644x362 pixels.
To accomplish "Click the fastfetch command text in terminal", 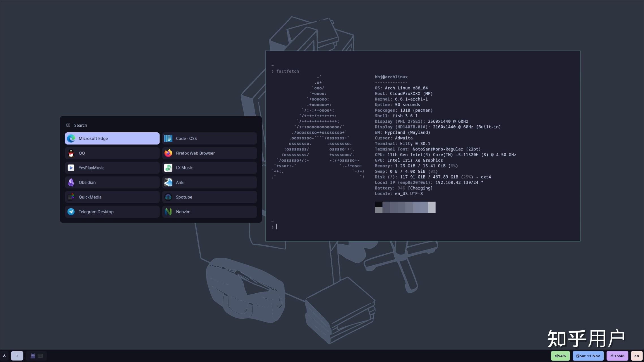I will tap(288, 71).
